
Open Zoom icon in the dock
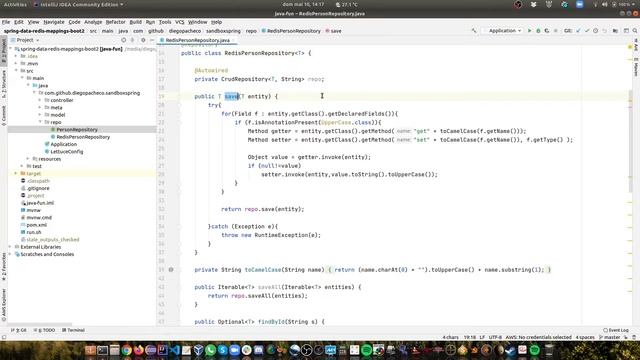[235, 350]
